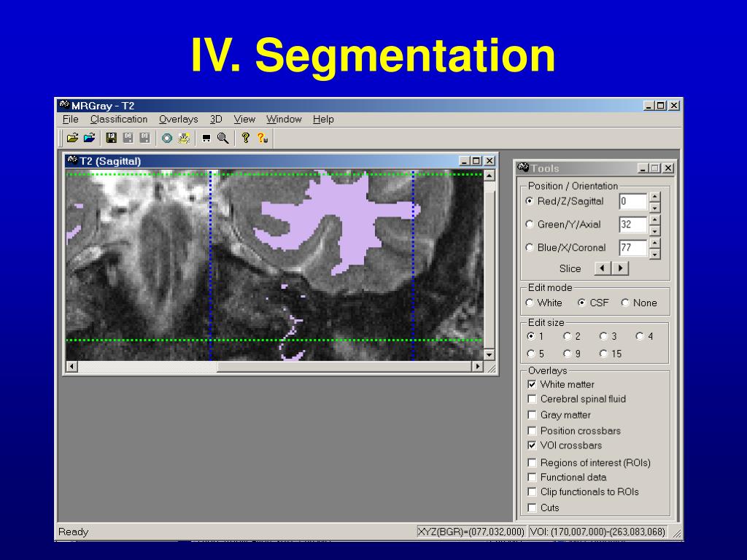
Task: Click the black monitor toolbar icon
Action: tap(206, 138)
